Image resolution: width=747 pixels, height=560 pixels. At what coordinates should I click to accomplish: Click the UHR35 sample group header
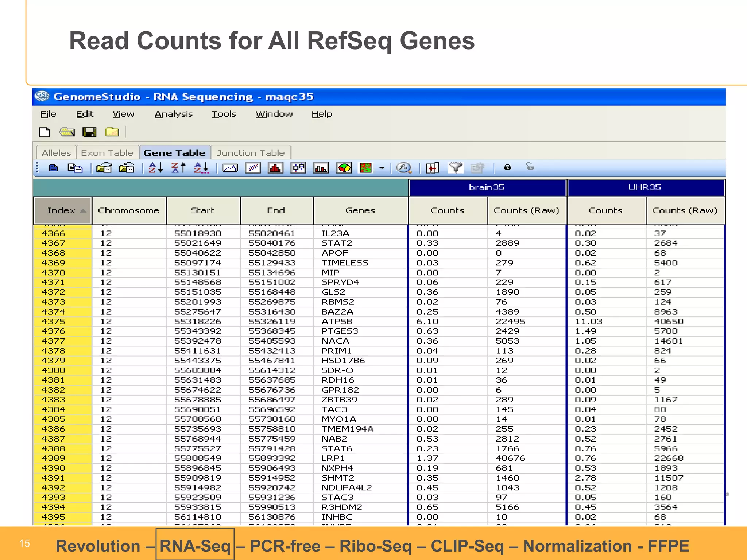645,187
